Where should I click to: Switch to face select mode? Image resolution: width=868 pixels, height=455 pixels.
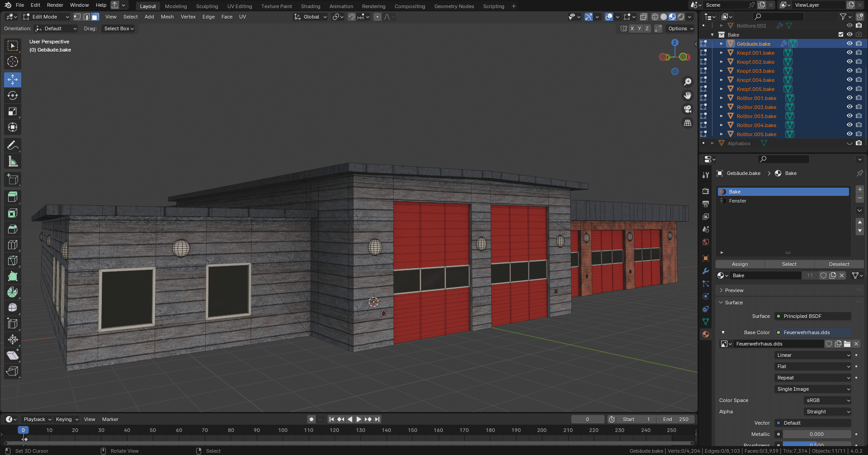coord(95,17)
